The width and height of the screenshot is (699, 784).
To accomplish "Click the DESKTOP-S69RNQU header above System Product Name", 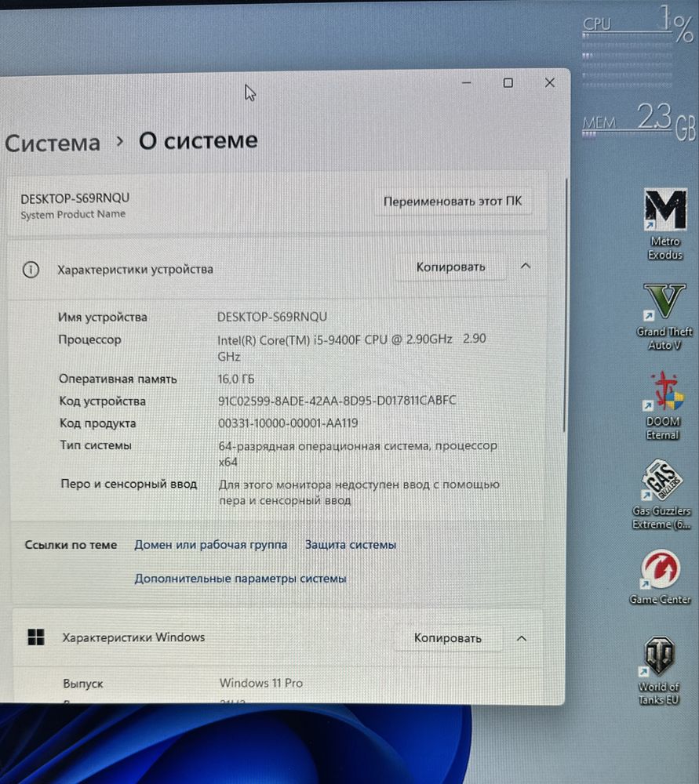I will [x=75, y=198].
